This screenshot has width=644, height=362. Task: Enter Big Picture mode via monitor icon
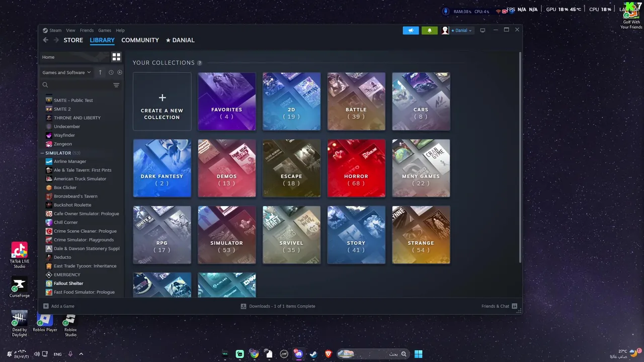tap(482, 30)
